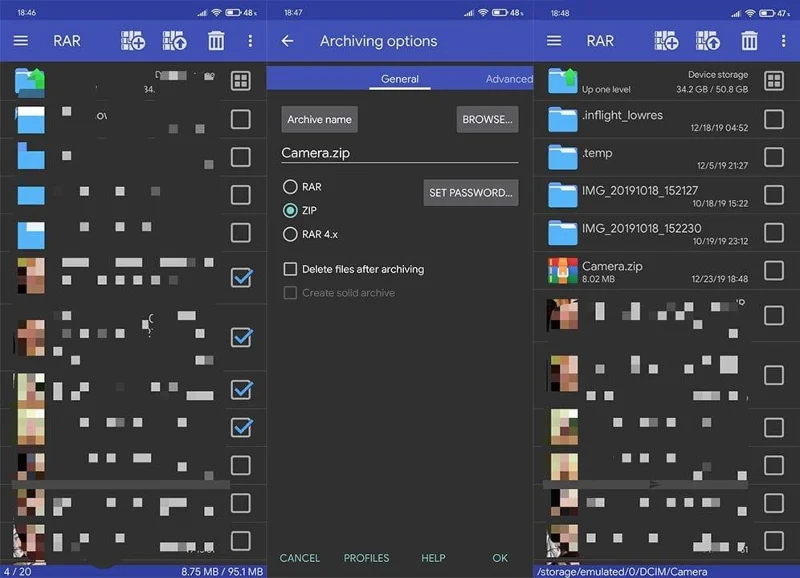Tap Up one level folder icon, right screen
The image size is (800, 578).
(563, 81)
